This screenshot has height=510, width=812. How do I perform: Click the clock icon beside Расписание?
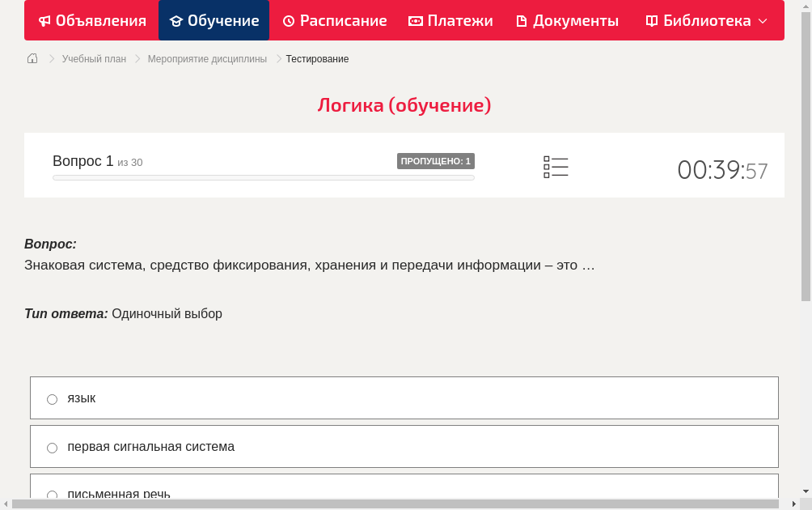pos(288,20)
